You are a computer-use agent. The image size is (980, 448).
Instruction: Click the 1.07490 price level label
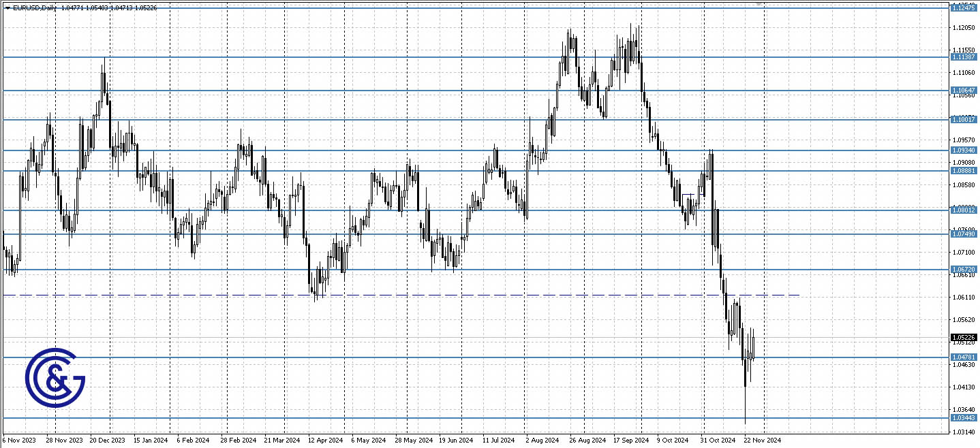(x=964, y=234)
